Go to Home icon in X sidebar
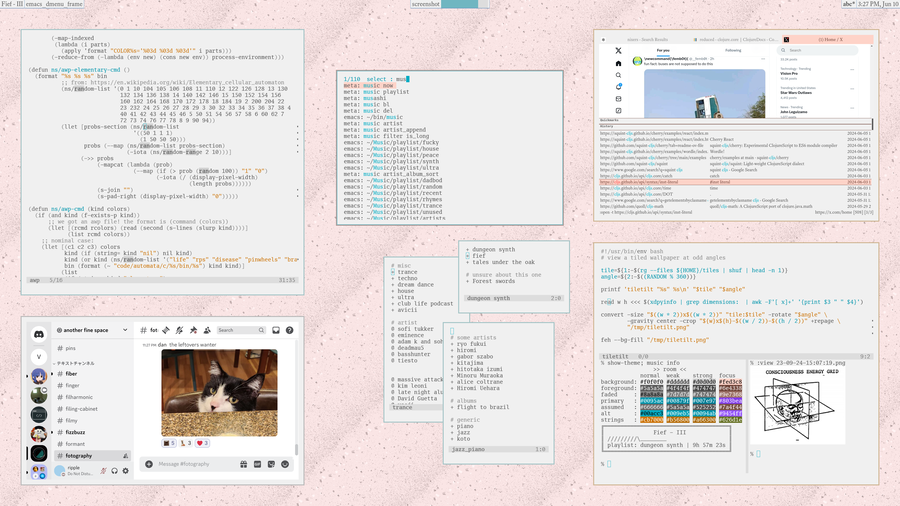Viewport: 900px width, 506px height. [618, 63]
